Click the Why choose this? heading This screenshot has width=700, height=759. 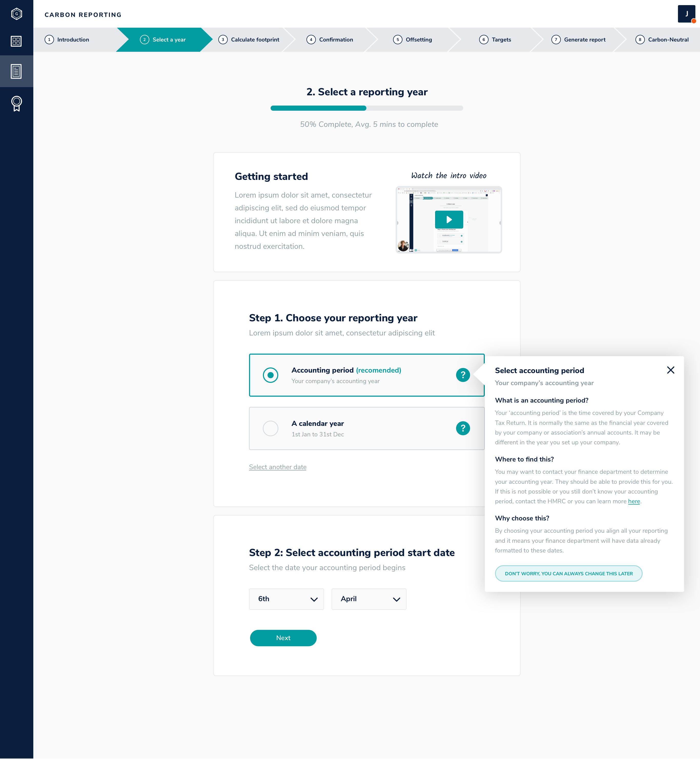(522, 518)
